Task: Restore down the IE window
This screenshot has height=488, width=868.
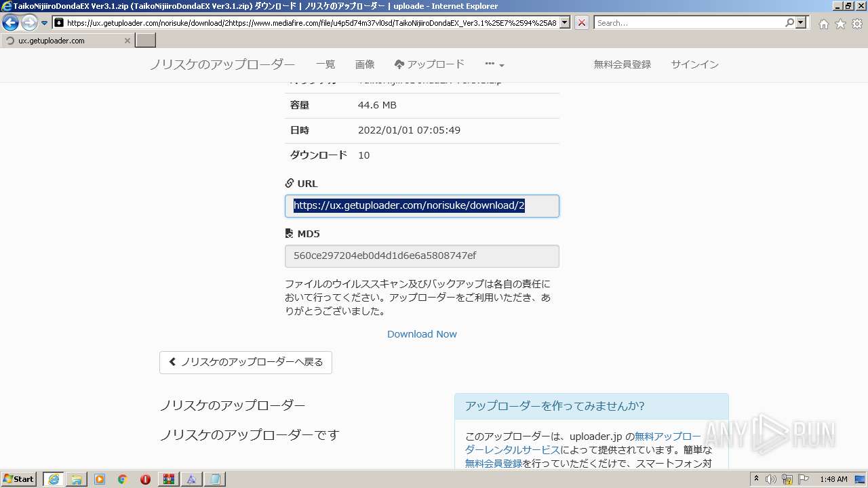Action: click(x=848, y=5)
